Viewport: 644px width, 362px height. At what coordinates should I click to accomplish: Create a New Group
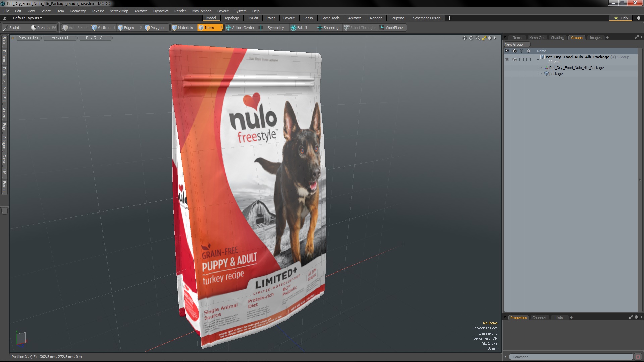coord(517,44)
